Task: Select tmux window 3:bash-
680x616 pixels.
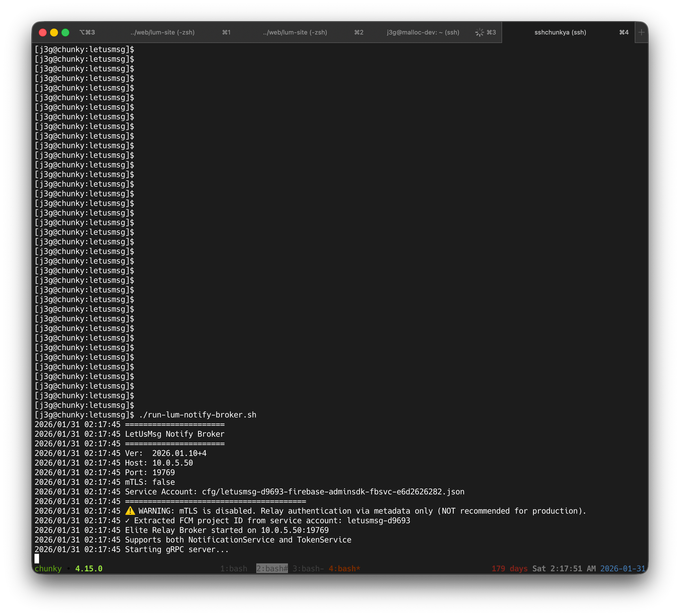Action: coord(308,569)
